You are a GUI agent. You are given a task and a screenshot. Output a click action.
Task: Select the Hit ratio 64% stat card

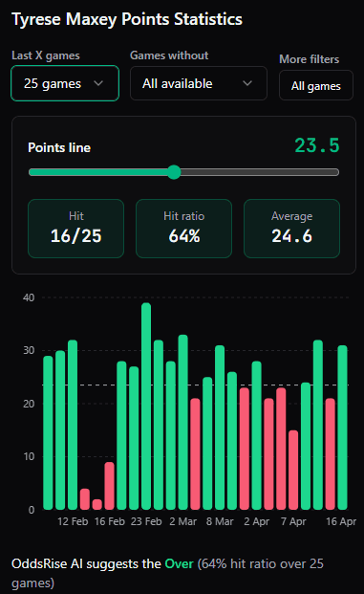(x=183, y=229)
